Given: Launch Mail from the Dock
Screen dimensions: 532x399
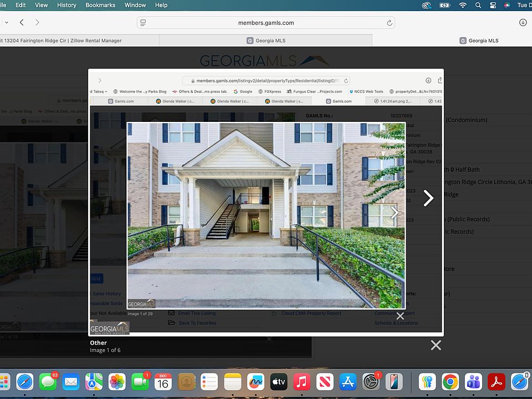Looking at the screenshot, I should point(71,382).
